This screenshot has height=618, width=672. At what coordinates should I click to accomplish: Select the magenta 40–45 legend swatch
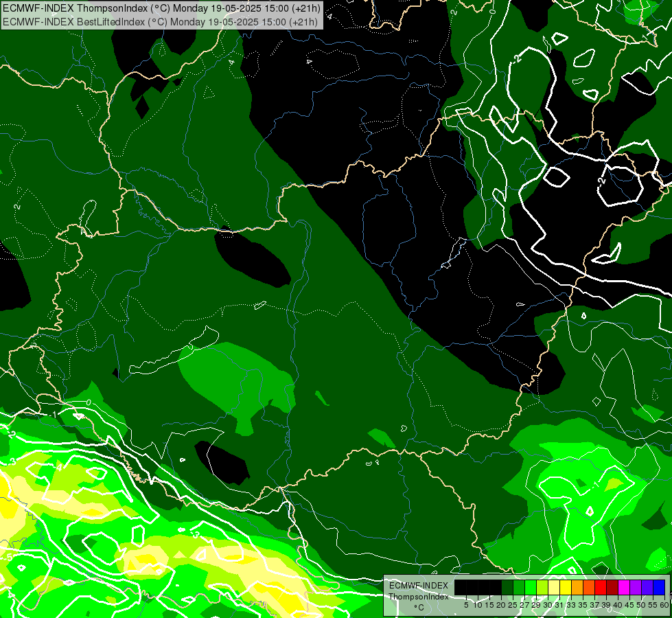click(623, 587)
